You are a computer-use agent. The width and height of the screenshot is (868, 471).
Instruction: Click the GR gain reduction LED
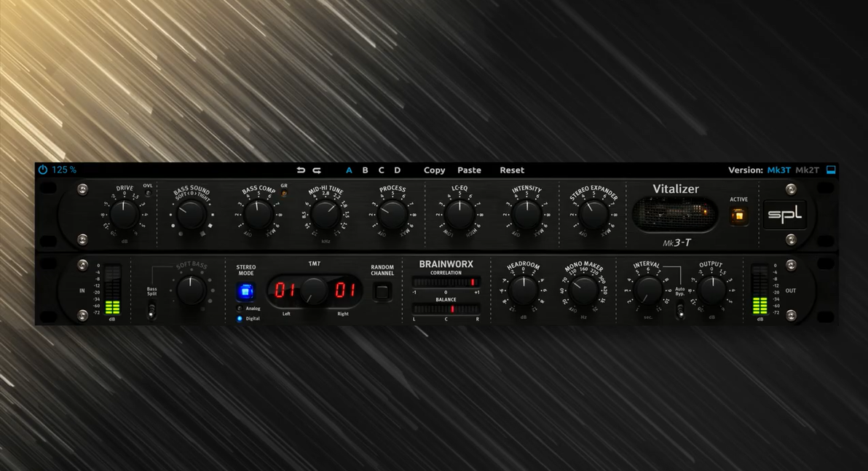(284, 194)
